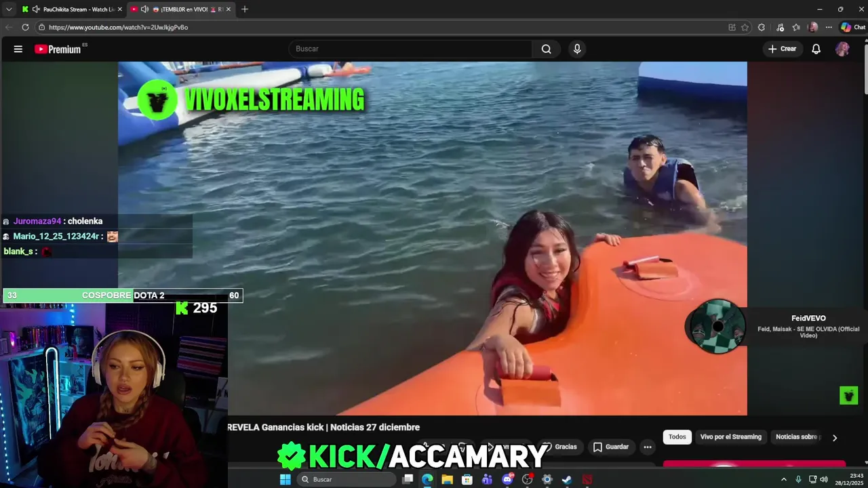The height and width of the screenshot is (488, 868).
Task: Click the browser address bar URL
Action: point(118,27)
